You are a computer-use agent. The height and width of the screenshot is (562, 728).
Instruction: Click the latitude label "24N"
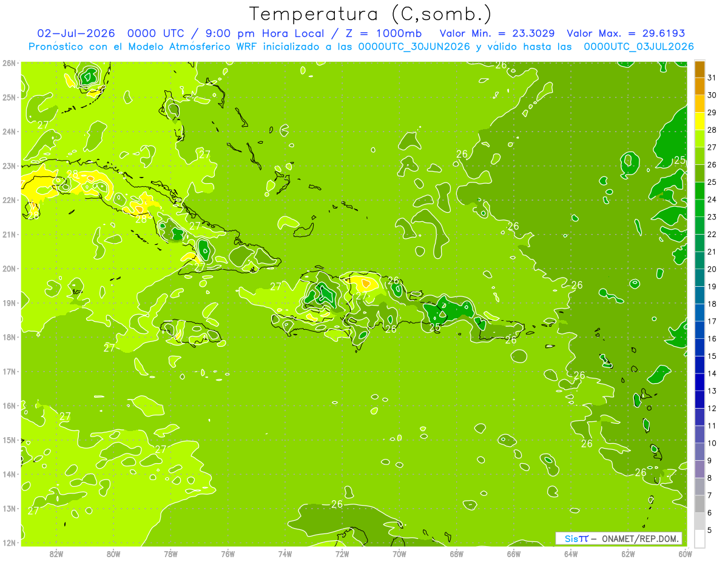[x=9, y=131]
